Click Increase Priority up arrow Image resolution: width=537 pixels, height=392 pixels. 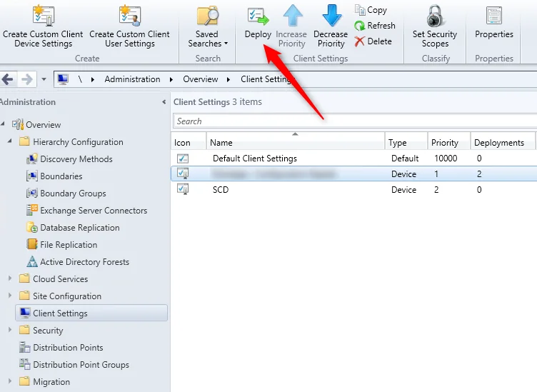[x=293, y=16]
